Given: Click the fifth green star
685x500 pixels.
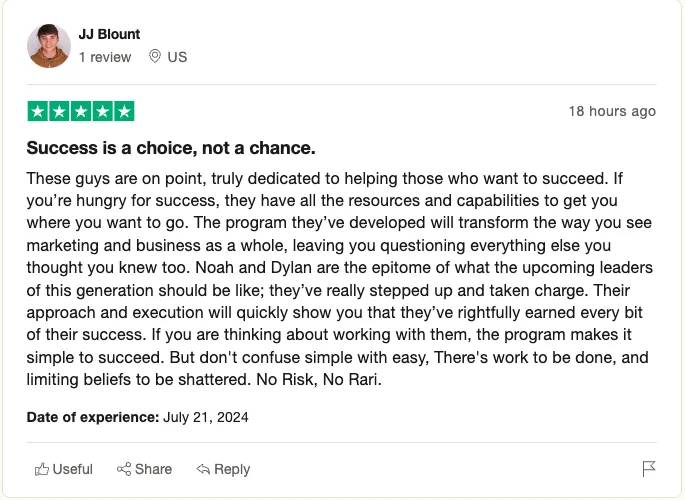Looking at the screenshot, I should point(124,111).
